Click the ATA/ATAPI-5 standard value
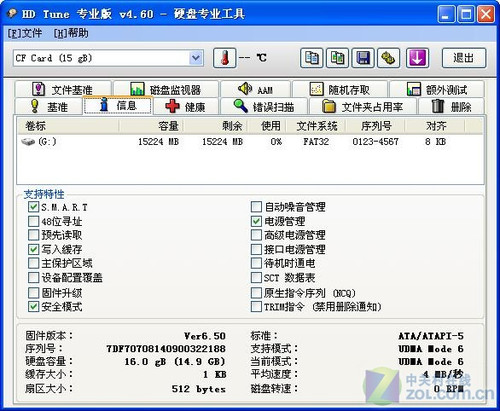Screen dimensions: 500x411 point(431,336)
